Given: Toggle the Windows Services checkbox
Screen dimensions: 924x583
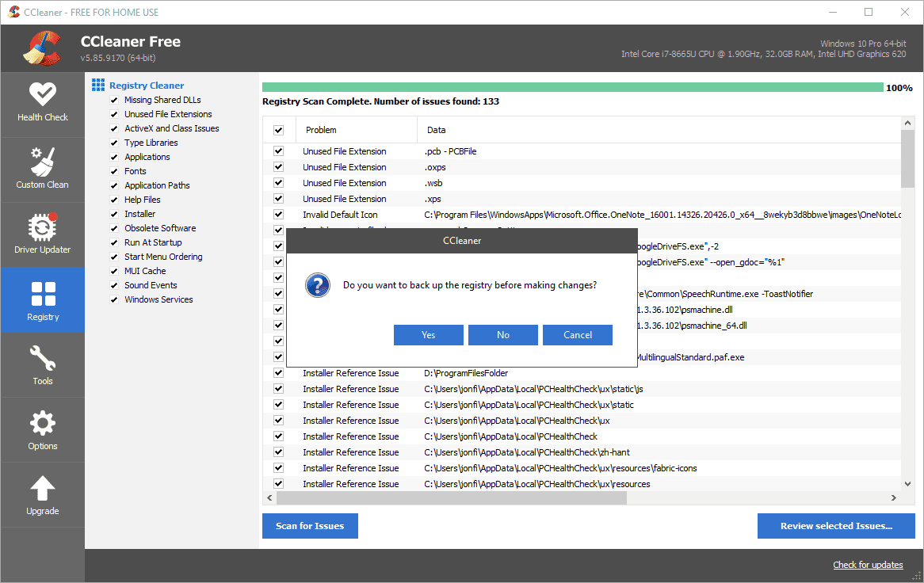Looking at the screenshot, I should 116,299.
